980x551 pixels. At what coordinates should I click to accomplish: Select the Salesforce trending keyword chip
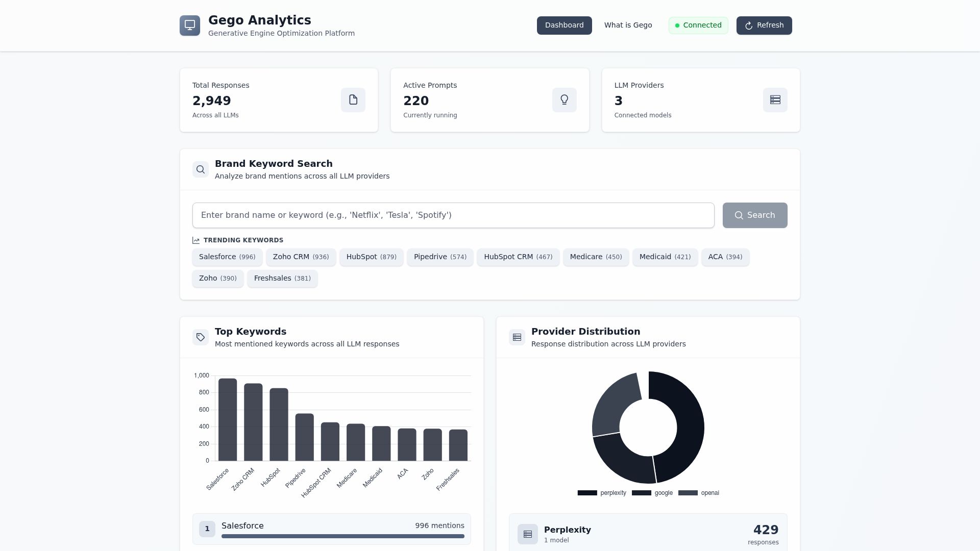227,257
